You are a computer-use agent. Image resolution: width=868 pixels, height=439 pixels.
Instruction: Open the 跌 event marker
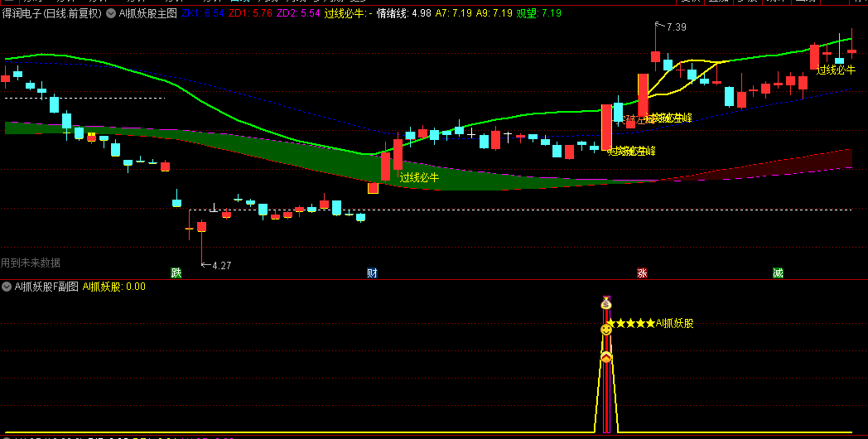[176, 273]
